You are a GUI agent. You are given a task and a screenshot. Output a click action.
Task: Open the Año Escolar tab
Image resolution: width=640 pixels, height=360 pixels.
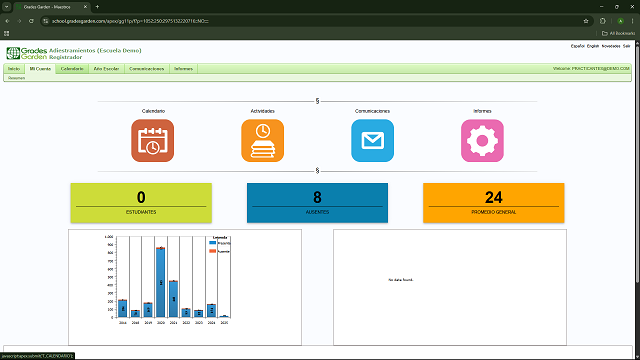click(106, 69)
